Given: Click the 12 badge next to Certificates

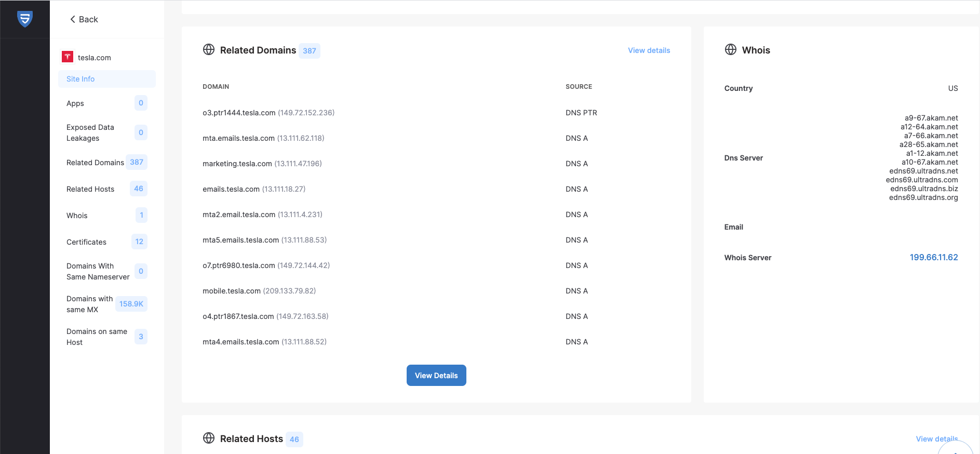Looking at the screenshot, I should coord(139,242).
